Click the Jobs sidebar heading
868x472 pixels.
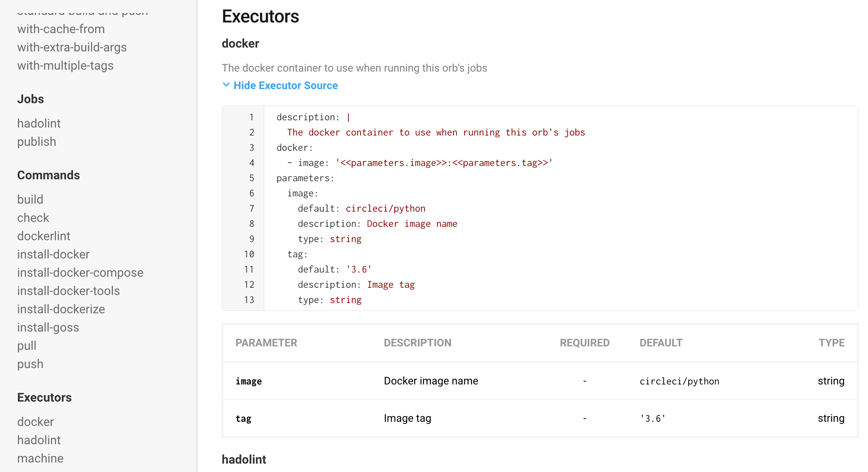pyautogui.click(x=30, y=99)
